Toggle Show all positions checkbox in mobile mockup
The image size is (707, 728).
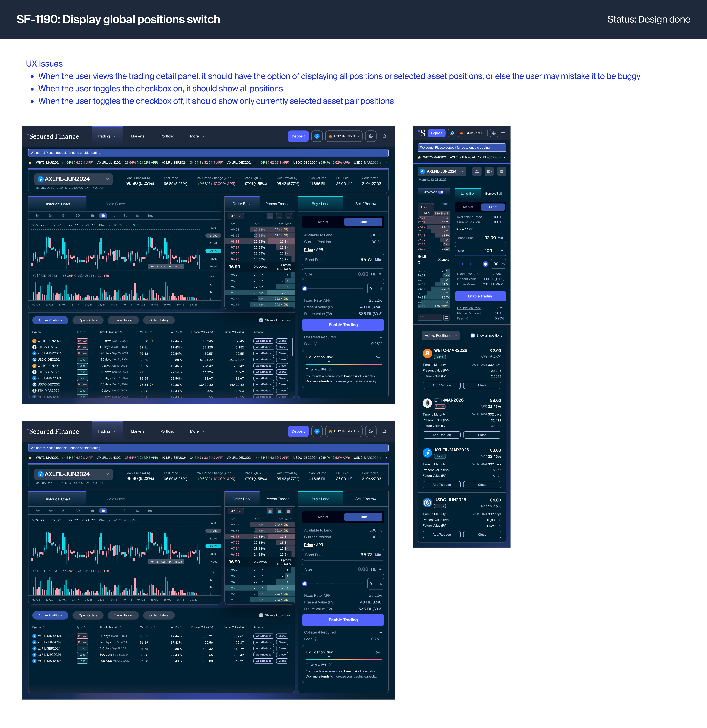473,336
